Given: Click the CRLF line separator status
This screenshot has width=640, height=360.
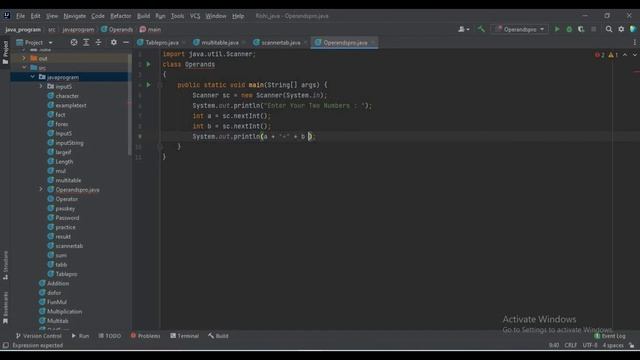Looking at the screenshot, I should (x=571, y=345).
